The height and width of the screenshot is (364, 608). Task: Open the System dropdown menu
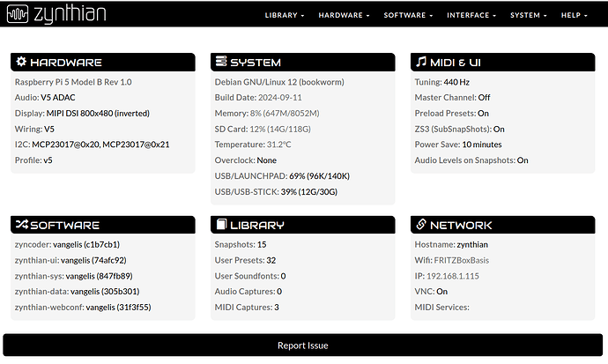coord(528,15)
